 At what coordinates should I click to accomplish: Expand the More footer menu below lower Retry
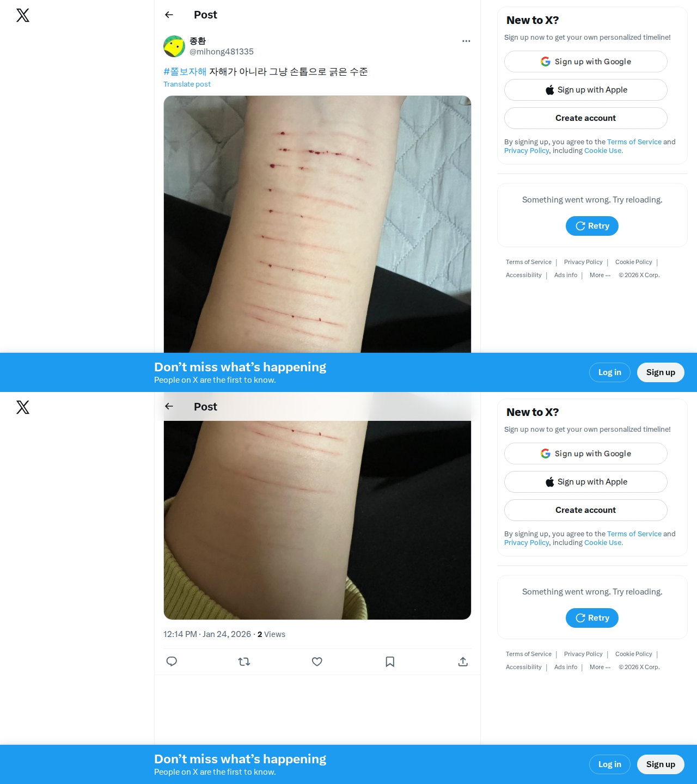click(x=600, y=667)
